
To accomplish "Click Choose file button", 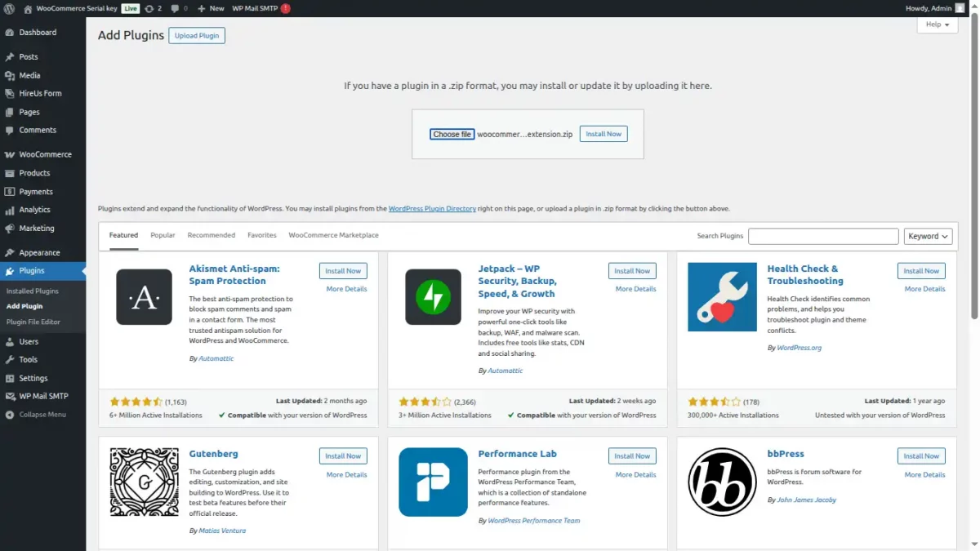I will (452, 134).
